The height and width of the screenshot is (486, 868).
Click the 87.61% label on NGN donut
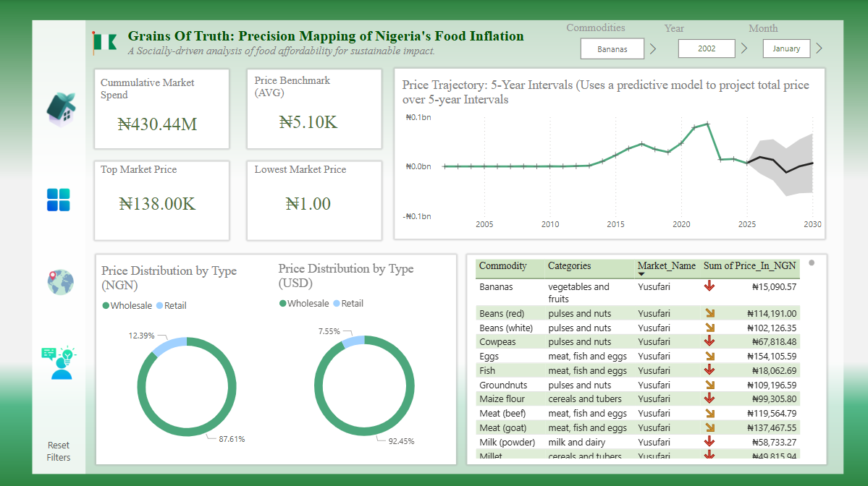pyautogui.click(x=232, y=439)
